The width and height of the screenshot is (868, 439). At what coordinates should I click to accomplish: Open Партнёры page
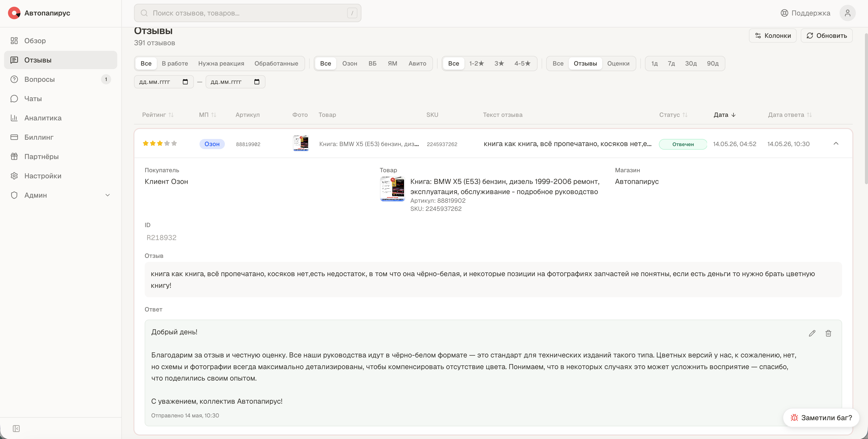pos(61,156)
